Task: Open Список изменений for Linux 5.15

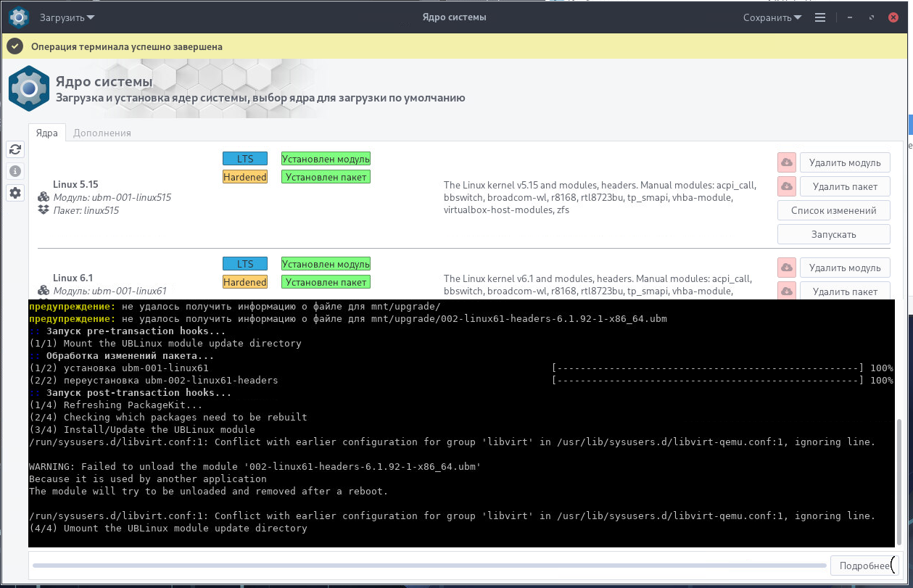Action: point(833,210)
